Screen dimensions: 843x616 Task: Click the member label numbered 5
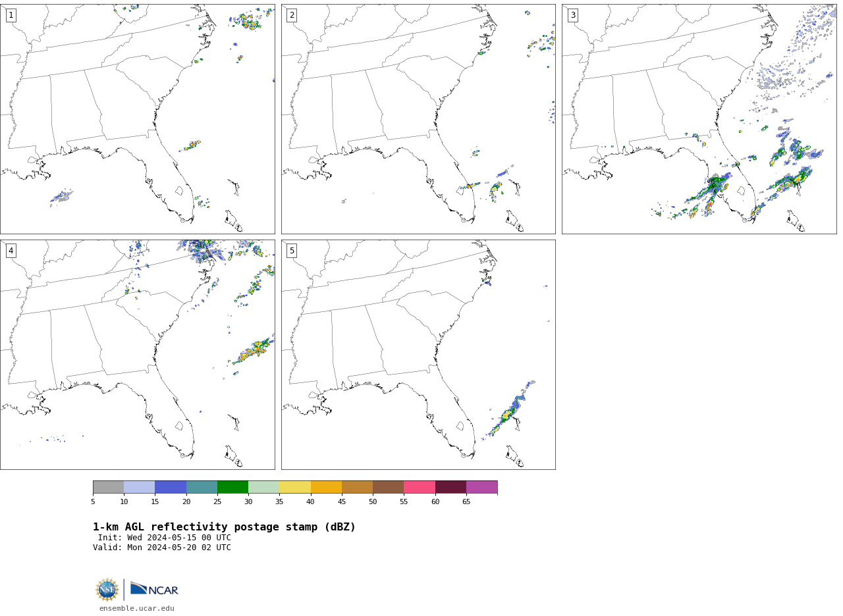coord(292,251)
